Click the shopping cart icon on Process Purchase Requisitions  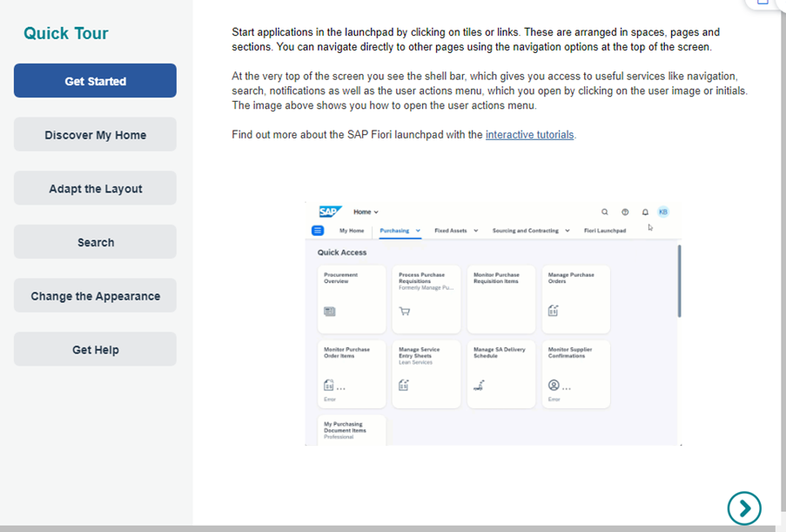(x=404, y=311)
